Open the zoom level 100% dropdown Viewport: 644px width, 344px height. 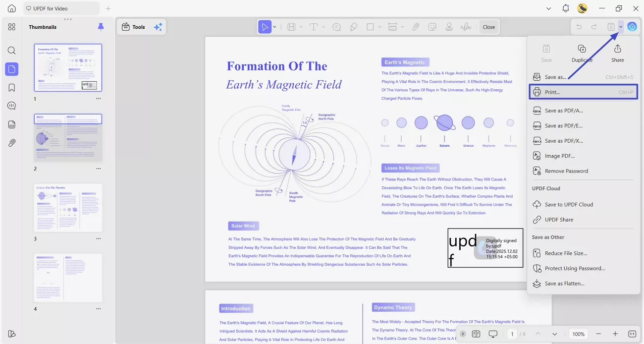click(579, 334)
